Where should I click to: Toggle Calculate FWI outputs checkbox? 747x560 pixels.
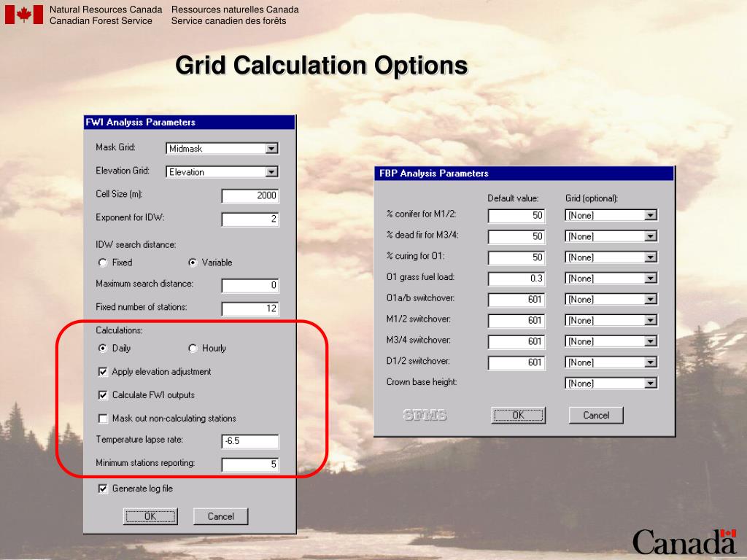pyautogui.click(x=103, y=394)
